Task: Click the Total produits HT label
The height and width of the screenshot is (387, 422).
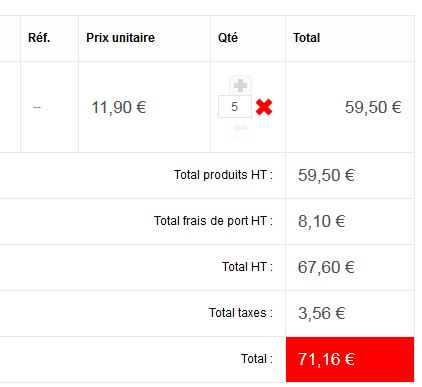Action: [223, 175]
